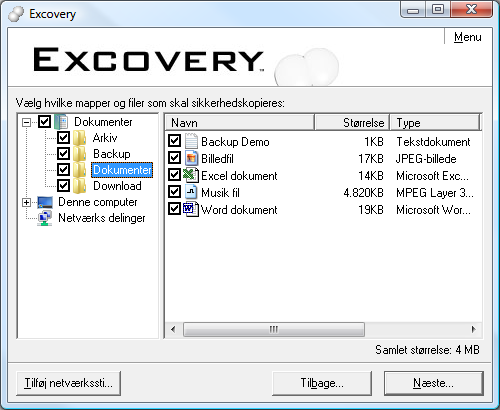Select the Download tree item label
The width and height of the screenshot is (500, 410).
tap(117, 186)
